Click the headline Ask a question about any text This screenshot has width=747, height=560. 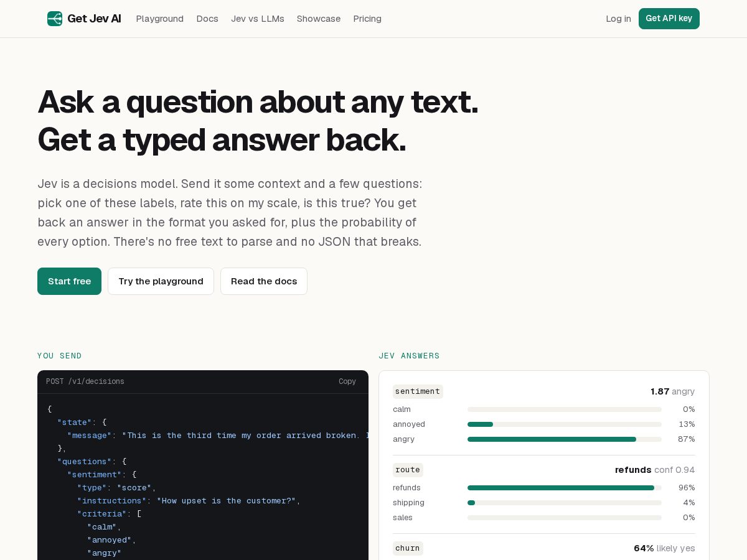258,102
